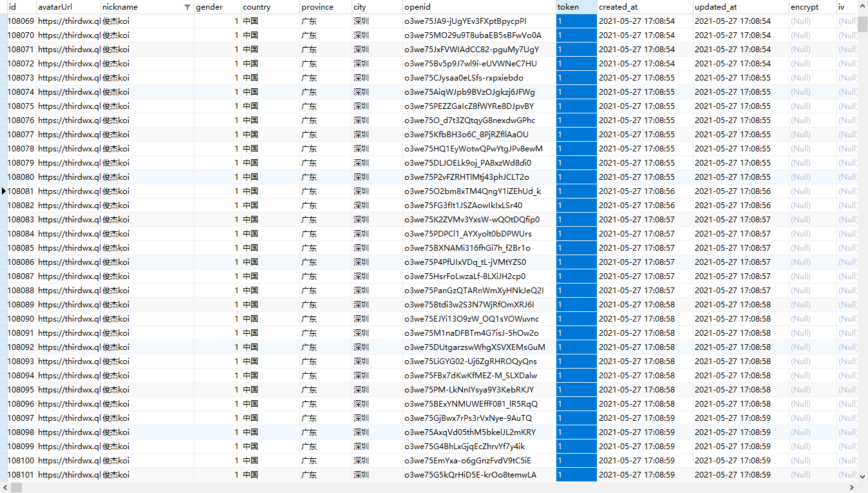This screenshot has width=868, height=493.
Task: Click the updated_at column header
Action: pyautogui.click(x=741, y=7)
